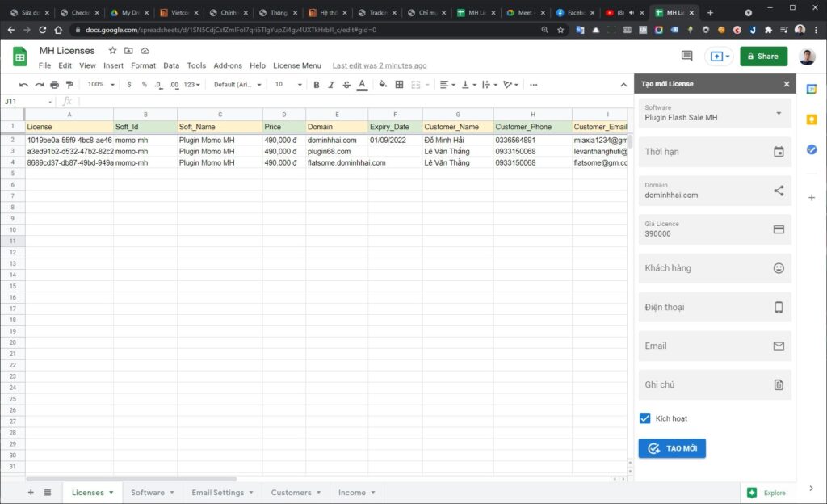
Task: Apply bold formatting
Action: coord(316,85)
